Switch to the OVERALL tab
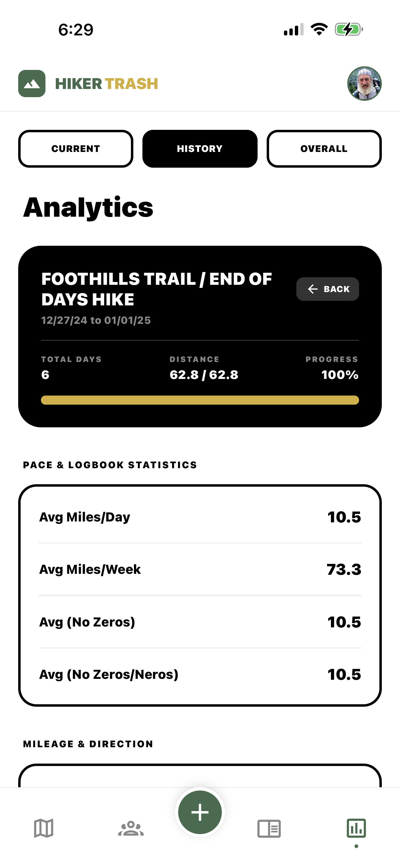 click(x=324, y=148)
